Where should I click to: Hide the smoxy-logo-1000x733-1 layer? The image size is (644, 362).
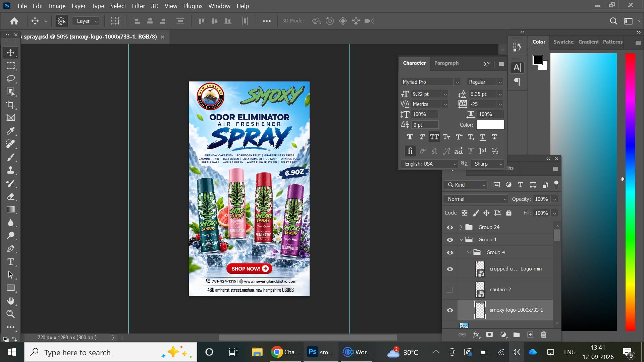pos(450,310)
